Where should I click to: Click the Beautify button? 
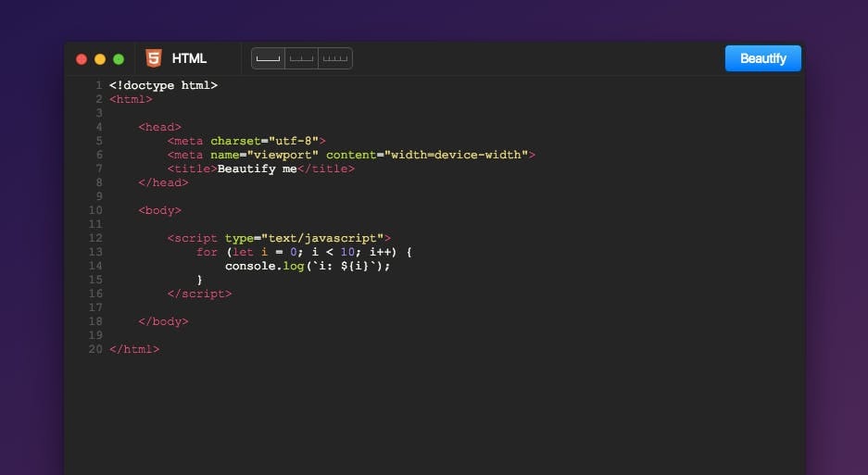[x=762, y=58]
